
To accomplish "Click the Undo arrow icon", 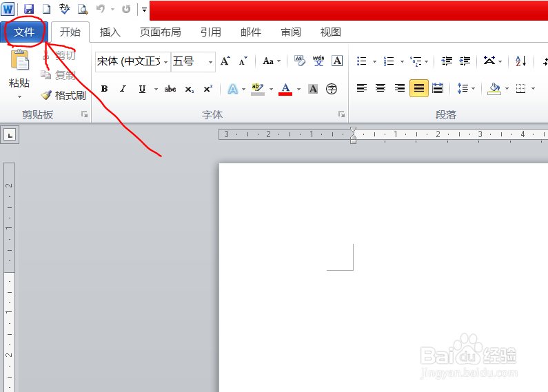I will (101, 9).
